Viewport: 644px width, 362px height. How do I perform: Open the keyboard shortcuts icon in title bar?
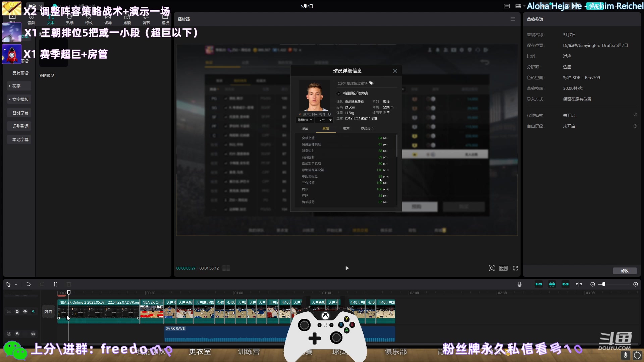coord(507,6)
